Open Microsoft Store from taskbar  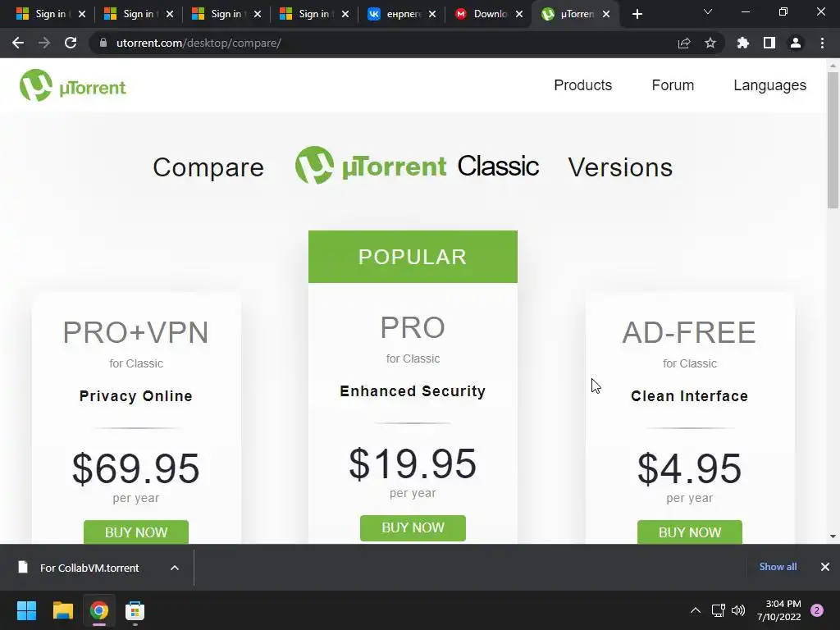point(135,610)
